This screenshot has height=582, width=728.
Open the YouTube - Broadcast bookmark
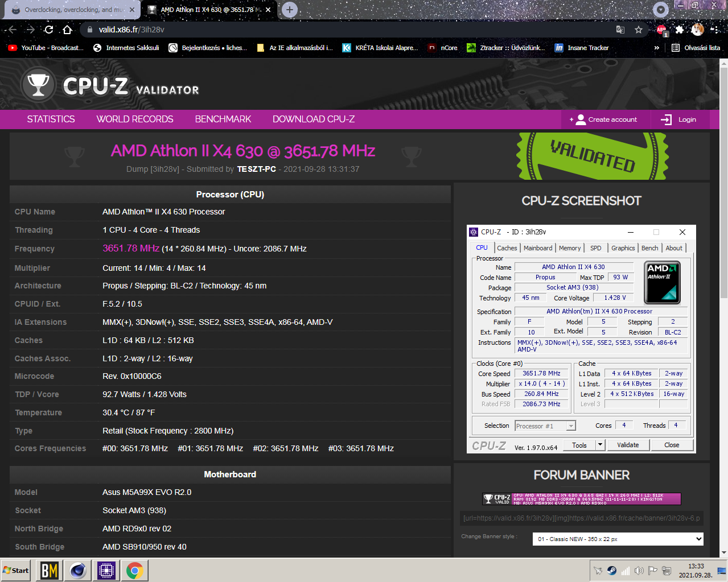pos(46,48)
